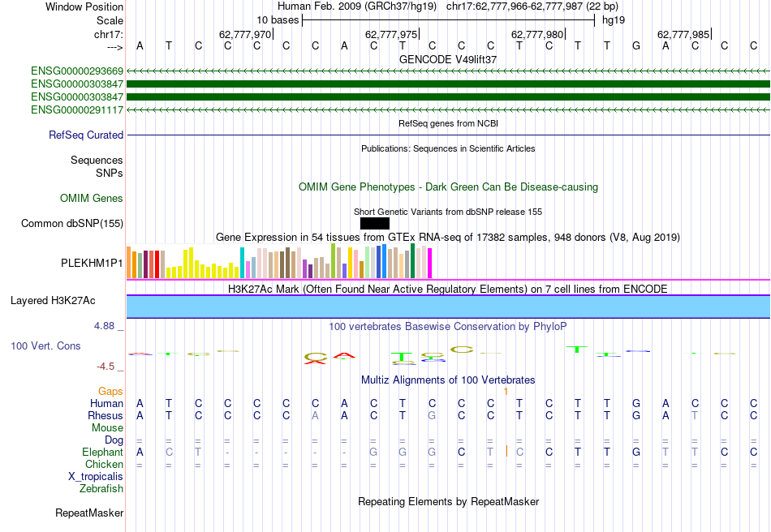771x532 pixels.
Task: Click the -4.5 conservation scale value
Action: (106, 366)
